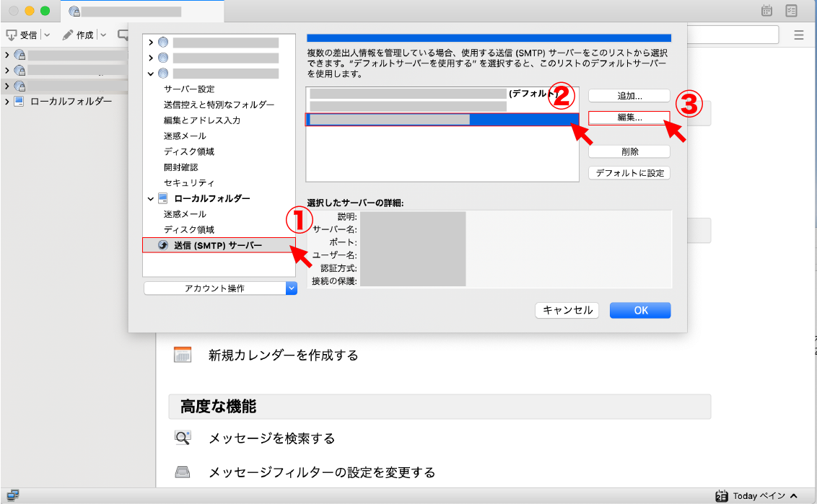Click the デフォルトに設定 button
This screenshot has height=504, width=817.
[629, 173]
